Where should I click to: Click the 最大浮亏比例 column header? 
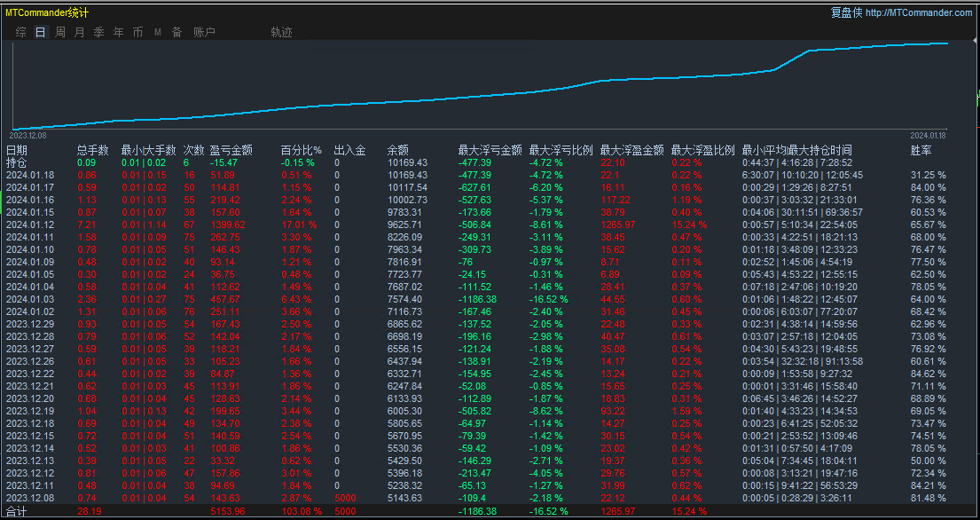point(561,150)
